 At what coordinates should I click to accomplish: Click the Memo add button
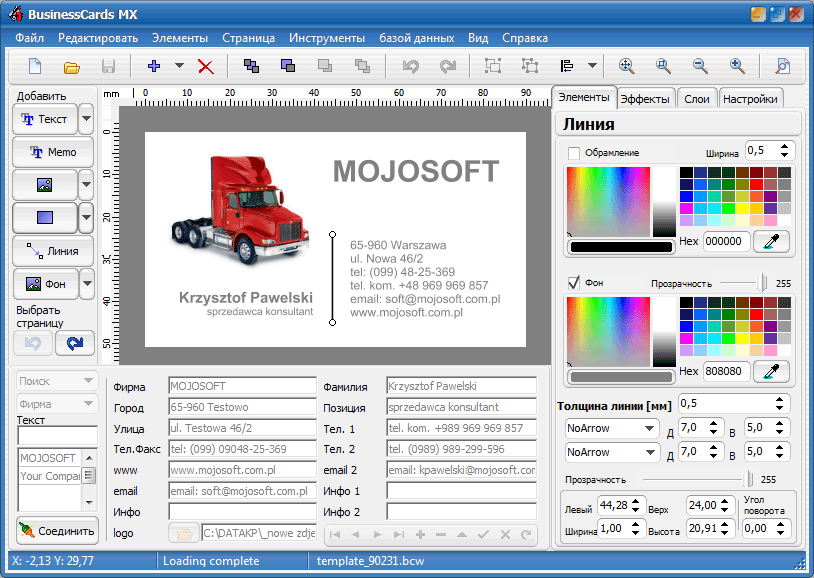pos(53,152)
